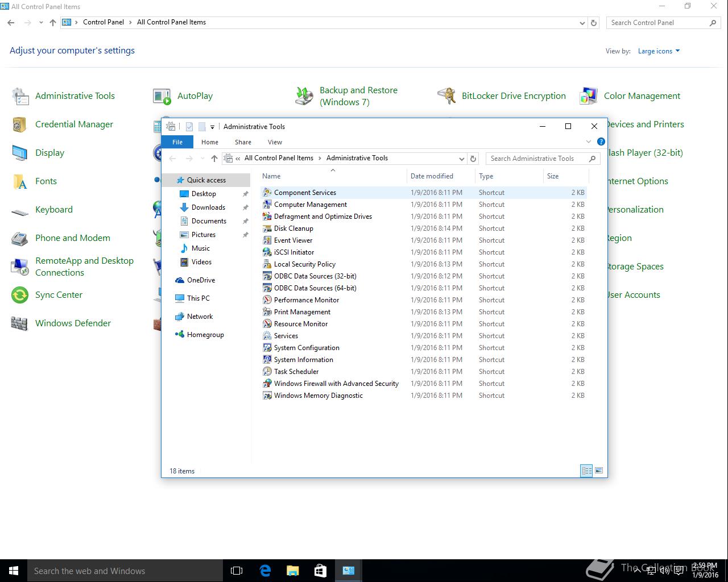Select Desktop in navigation pane
This screenshot has width=728, height=582.
[204, 194]
